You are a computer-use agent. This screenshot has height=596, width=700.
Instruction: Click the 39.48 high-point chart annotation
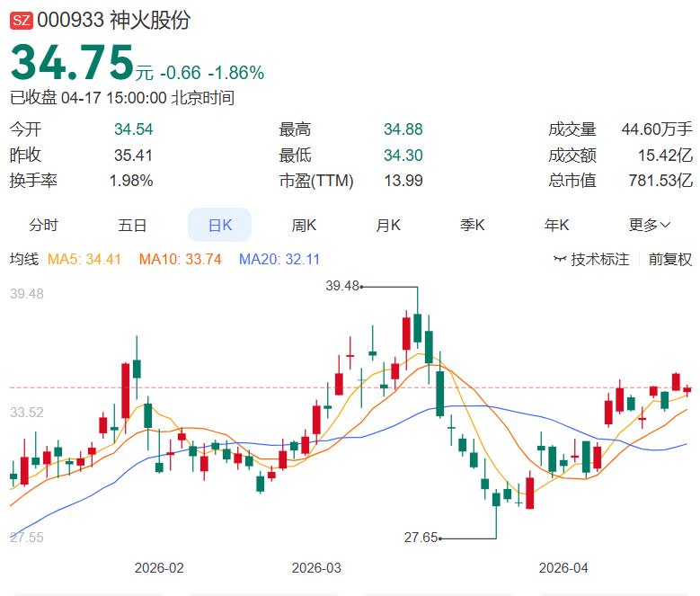click(342, 286)
